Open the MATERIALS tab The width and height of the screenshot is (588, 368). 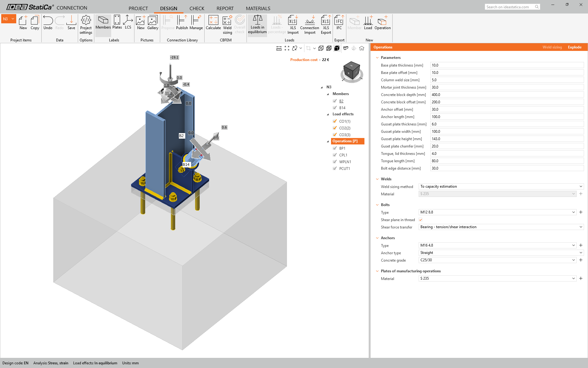click(258, 8)
